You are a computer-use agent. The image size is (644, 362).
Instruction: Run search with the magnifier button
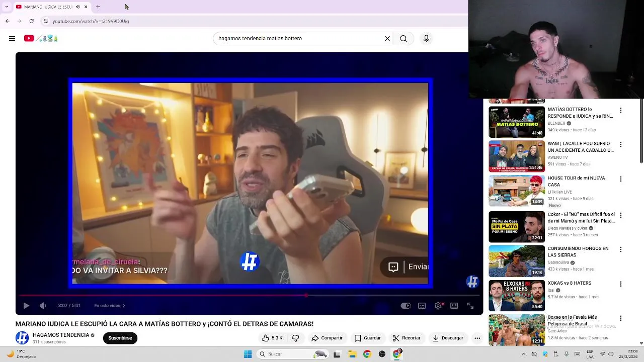404,38
